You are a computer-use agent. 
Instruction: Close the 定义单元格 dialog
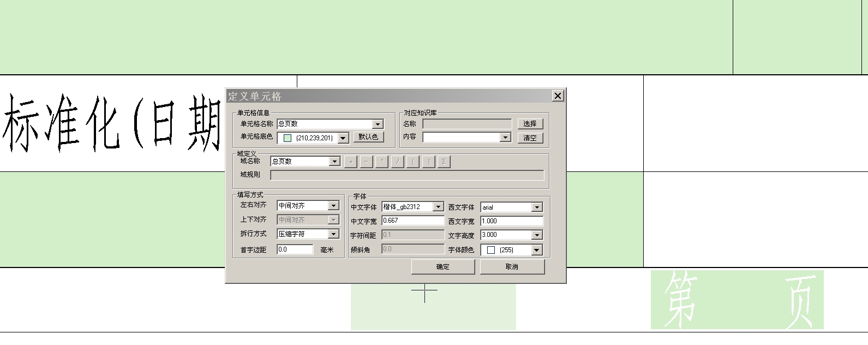point(558,96)
